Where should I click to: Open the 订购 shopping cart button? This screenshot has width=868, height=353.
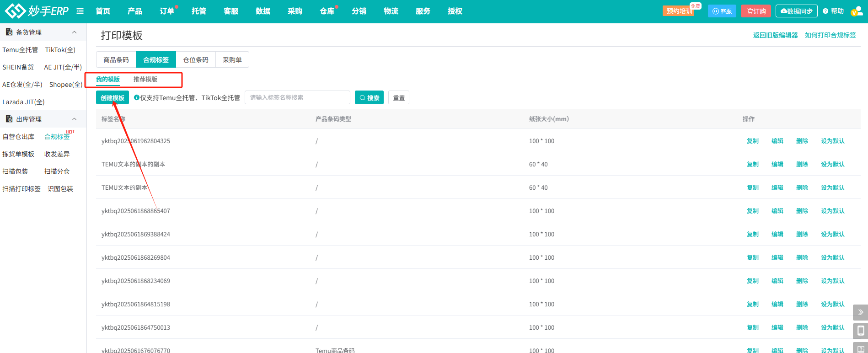point(755,11)
